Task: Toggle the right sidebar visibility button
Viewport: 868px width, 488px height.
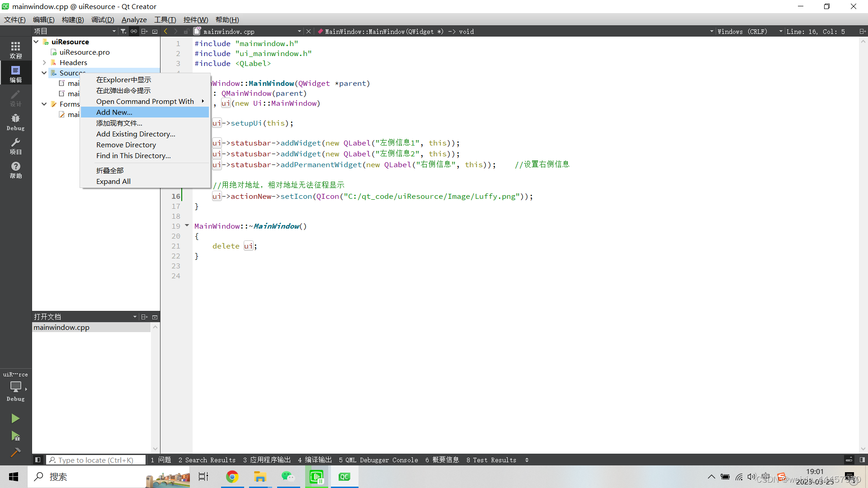Action: (x=862, y=460)
